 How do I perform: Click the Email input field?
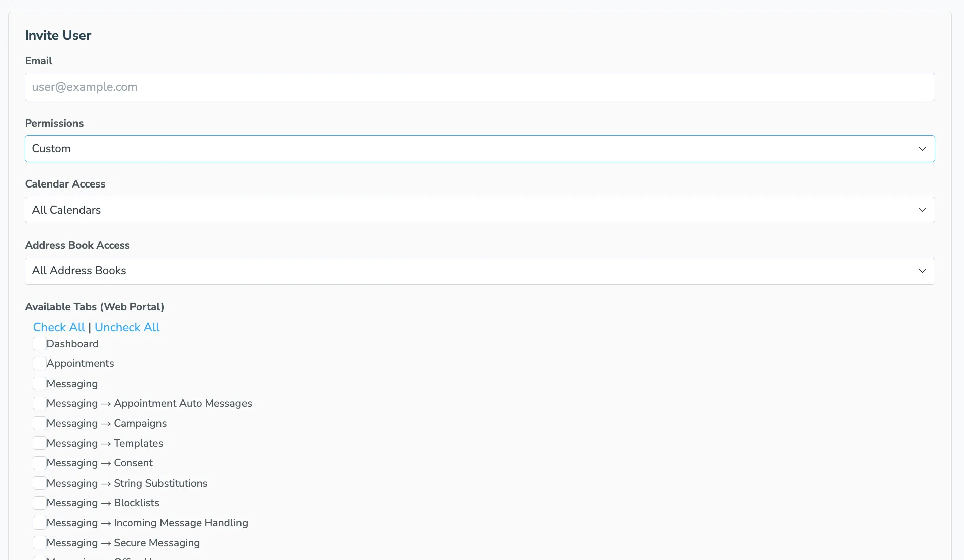479,87
